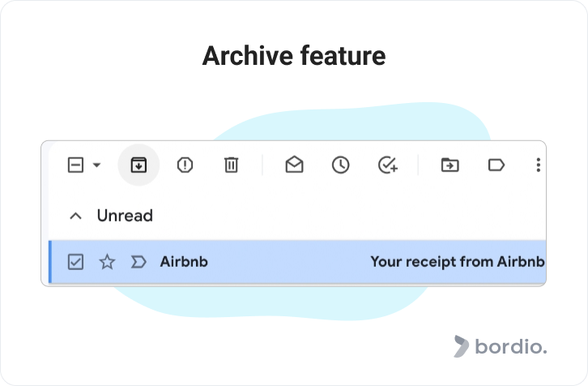Image resolution: width=588 pixels, height=386 pixels.
Task: Uncheck the Airbnb email checkbox
Action: click(x=75, y=262)
